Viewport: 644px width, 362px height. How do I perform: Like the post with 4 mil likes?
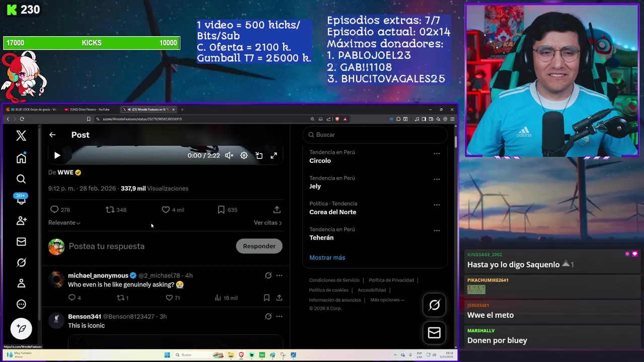coord(166,210)
